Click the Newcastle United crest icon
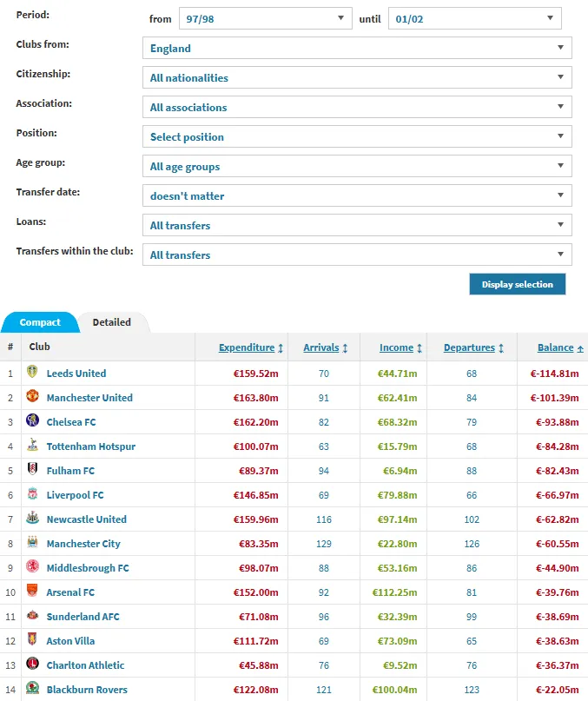 pyautogui.click(x=33, y=519)
